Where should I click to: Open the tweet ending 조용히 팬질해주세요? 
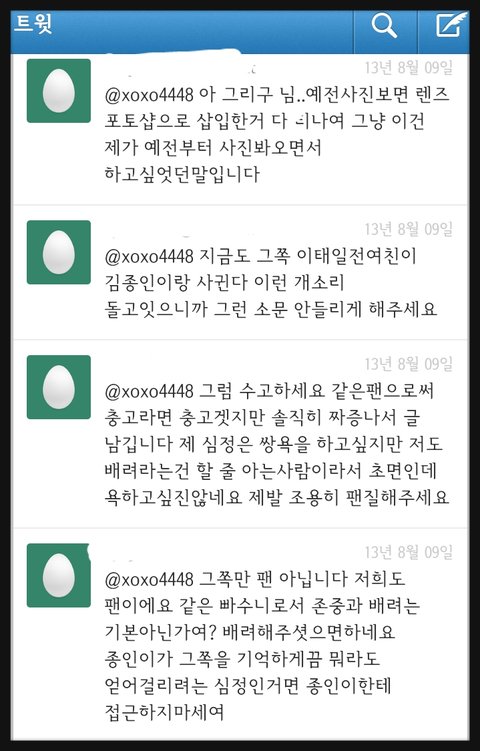pos(240,434)
